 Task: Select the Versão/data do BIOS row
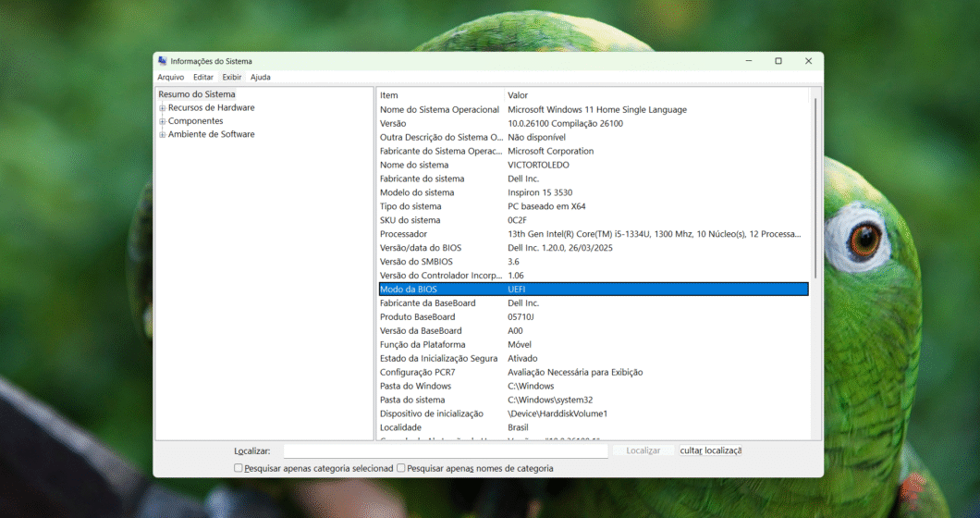[594, 248]
